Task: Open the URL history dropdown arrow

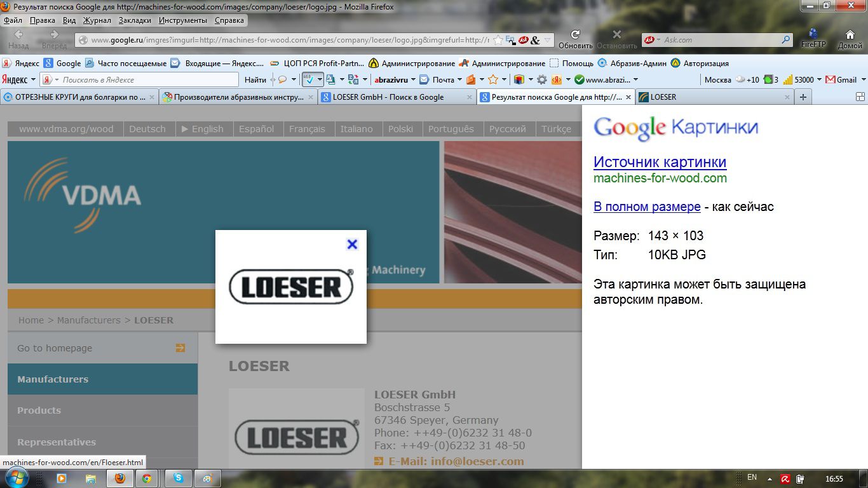Action: pyautogui.click(x=548, y=40)
